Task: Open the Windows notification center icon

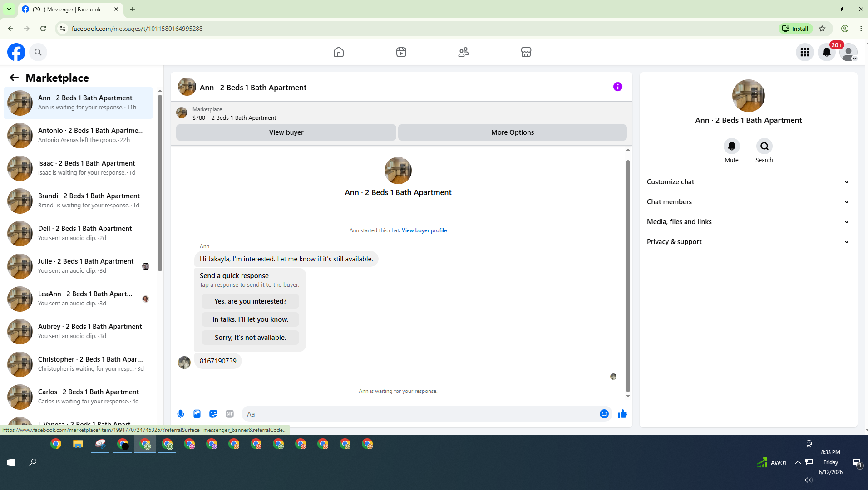Action: (857, 462)
